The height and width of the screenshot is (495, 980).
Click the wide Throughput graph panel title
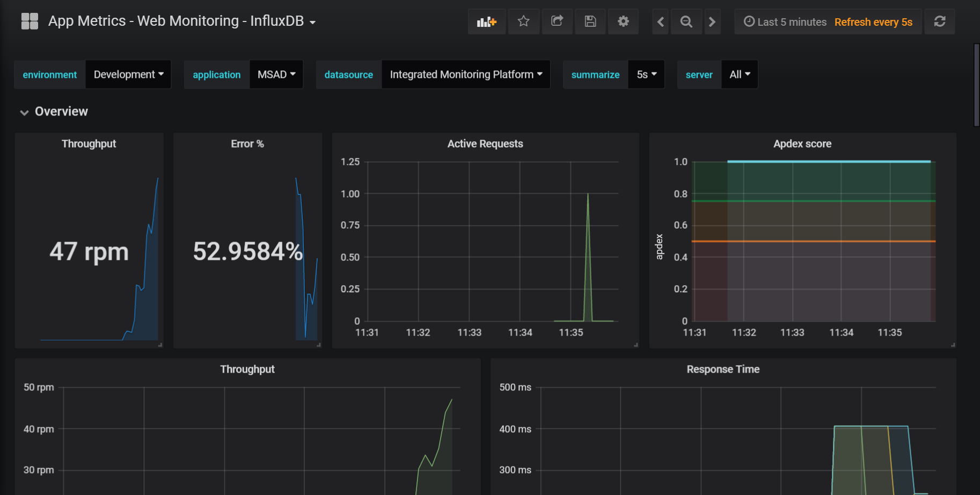[x=247, y=369]
